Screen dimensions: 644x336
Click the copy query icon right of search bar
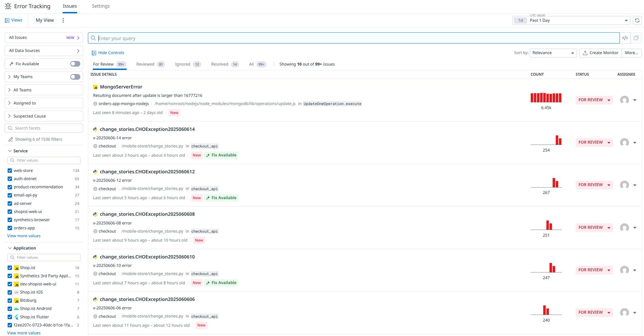click(636, 38)
